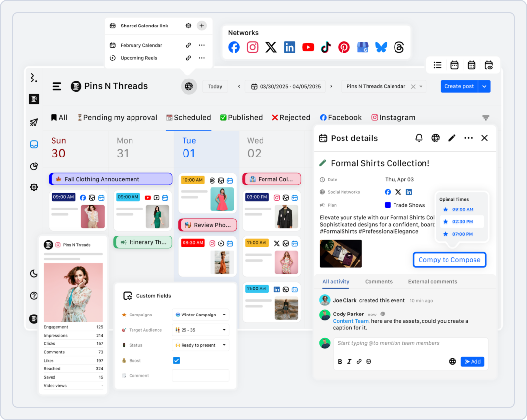527x420 pixels.
Task: Click the Pinterest icon under Networks
Action: click(x=344, y=47)
